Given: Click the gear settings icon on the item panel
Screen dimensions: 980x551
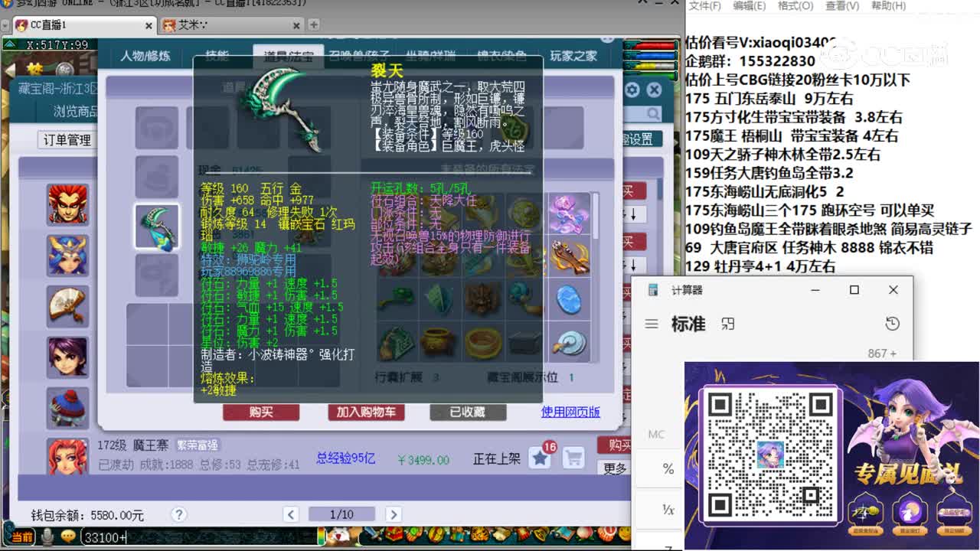Looking at the screenshot, I should [x=632, y=90].
